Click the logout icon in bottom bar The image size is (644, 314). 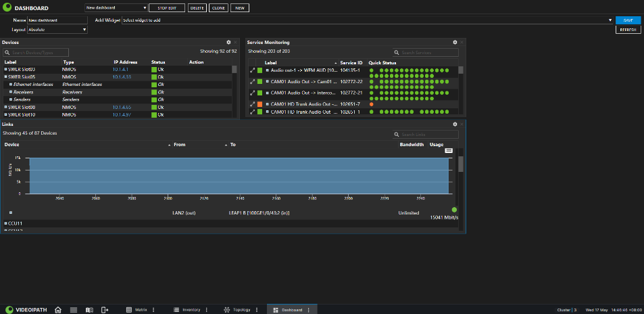pyautogui.click(x=105, y=309)
